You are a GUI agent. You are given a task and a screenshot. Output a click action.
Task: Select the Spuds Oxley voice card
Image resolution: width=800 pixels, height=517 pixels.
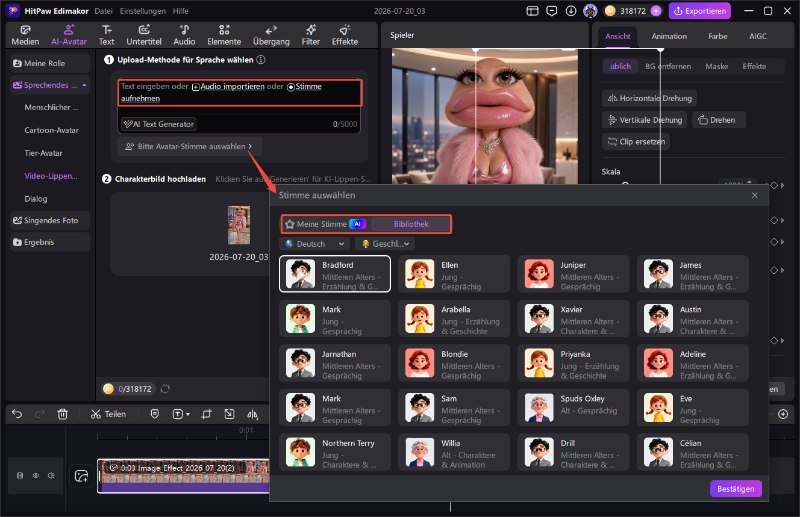tap(573, 407)
